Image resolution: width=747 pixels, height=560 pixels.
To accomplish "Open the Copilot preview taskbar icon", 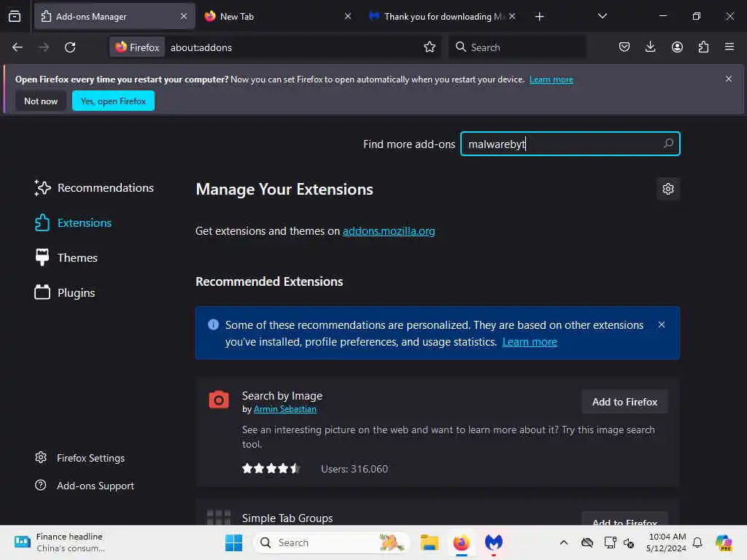I will click(724, 542).
